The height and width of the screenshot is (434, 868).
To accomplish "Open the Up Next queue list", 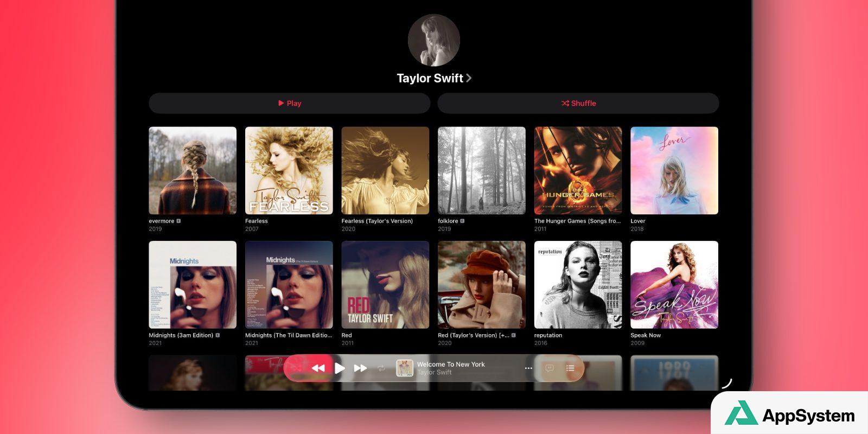I will click(570, 368).
